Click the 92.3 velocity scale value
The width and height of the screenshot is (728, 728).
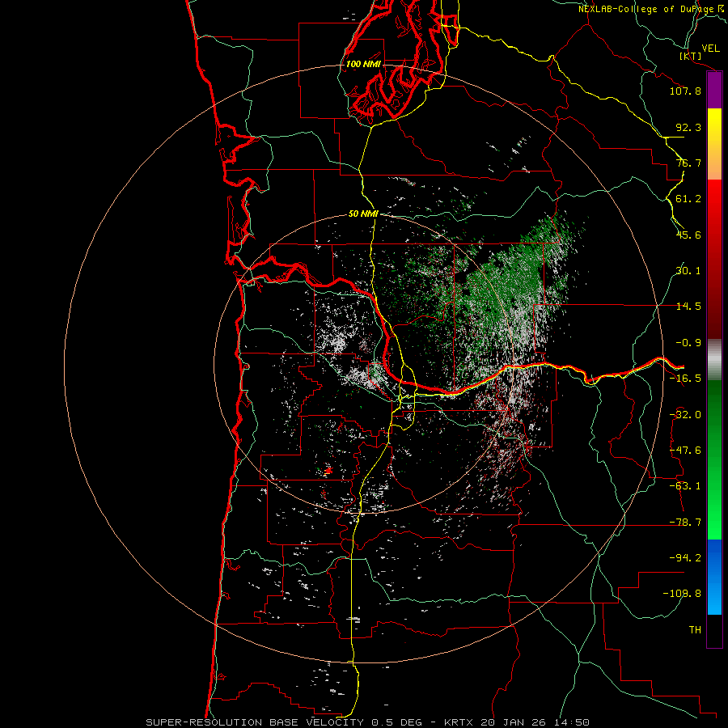point(688,127)
